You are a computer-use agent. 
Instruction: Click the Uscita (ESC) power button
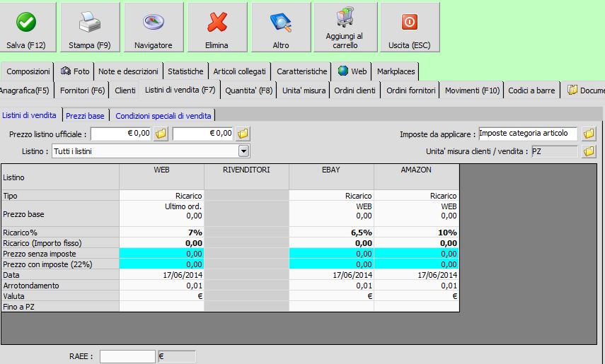(x=410, y=27)
